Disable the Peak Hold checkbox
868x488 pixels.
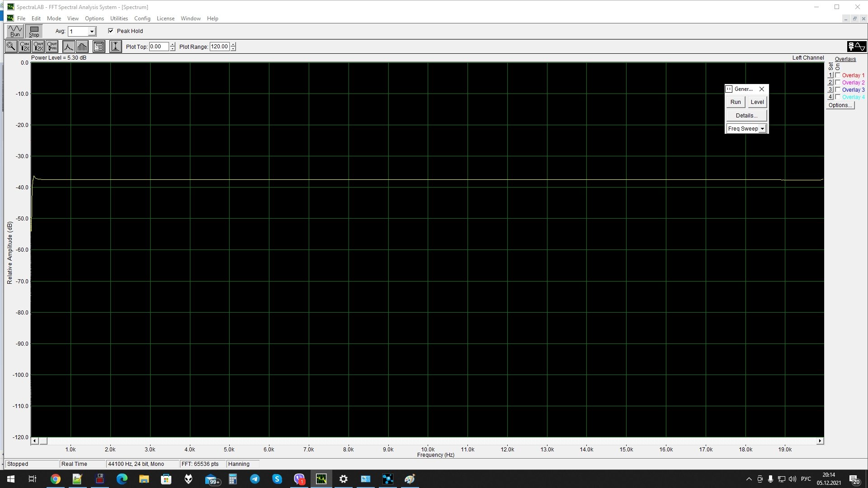pos(111,31)
